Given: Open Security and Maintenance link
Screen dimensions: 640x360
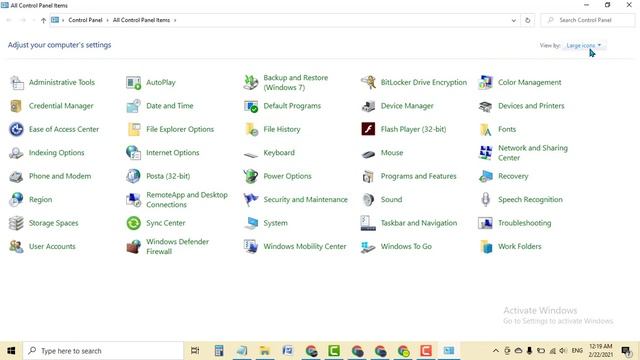Looking at the screenshot, I should pos(305,200).
